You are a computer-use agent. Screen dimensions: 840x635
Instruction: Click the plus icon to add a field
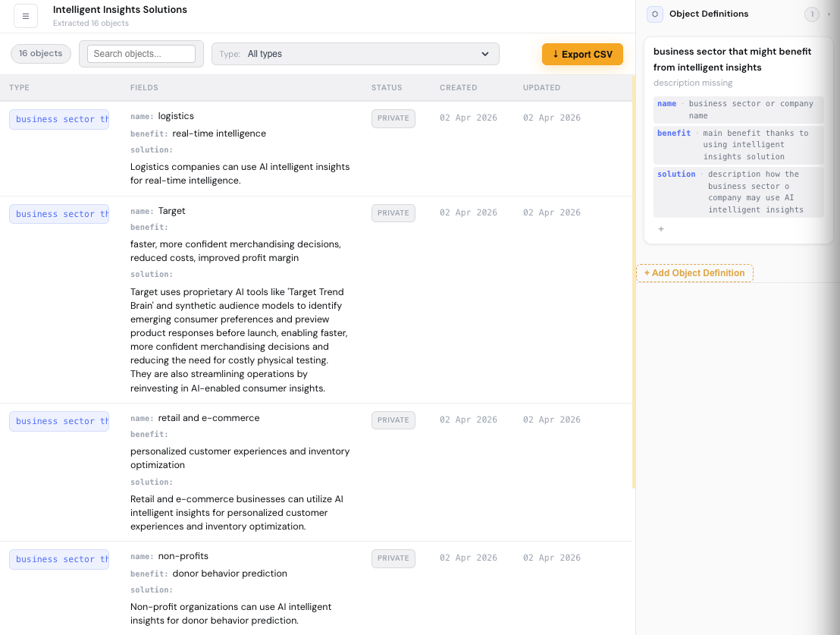tap(661, 229)
